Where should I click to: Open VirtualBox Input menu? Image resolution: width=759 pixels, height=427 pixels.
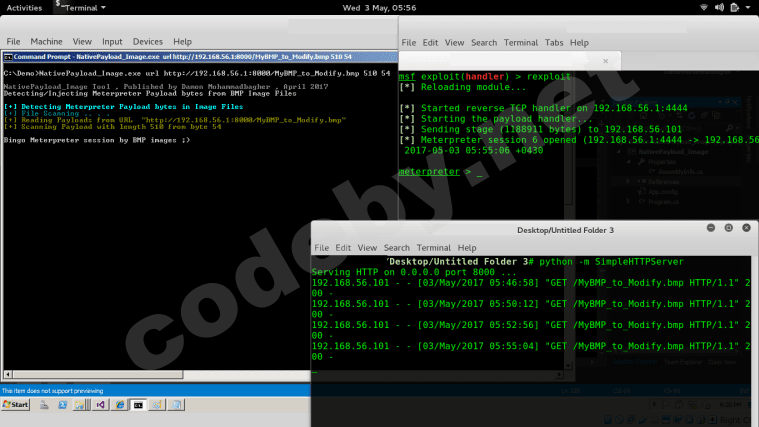[x=112, y=42]
